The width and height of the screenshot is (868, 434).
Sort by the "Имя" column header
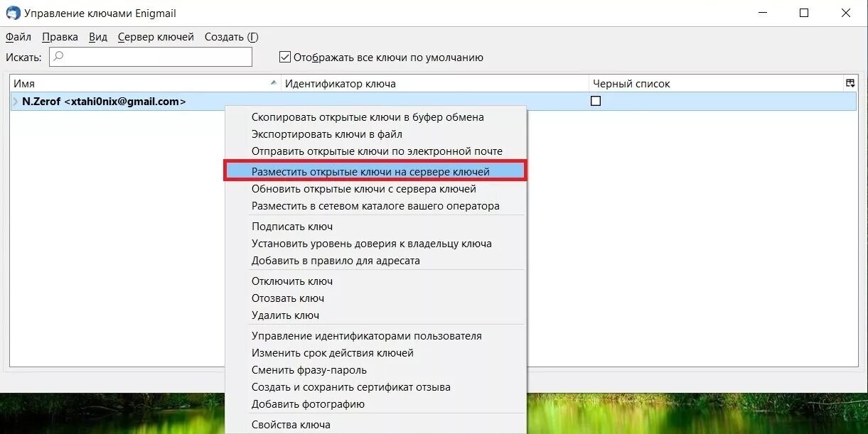(x=145, y=83)
